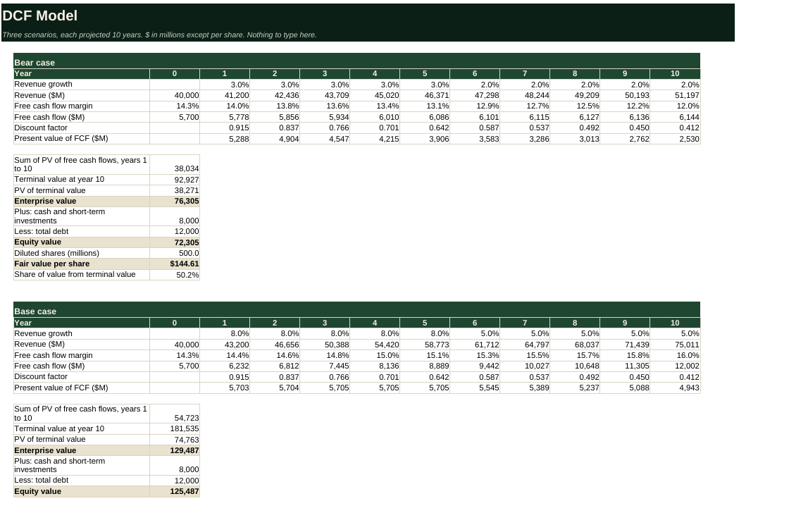Select Bear case year 5 column header
789x532 pixels.
425,73
